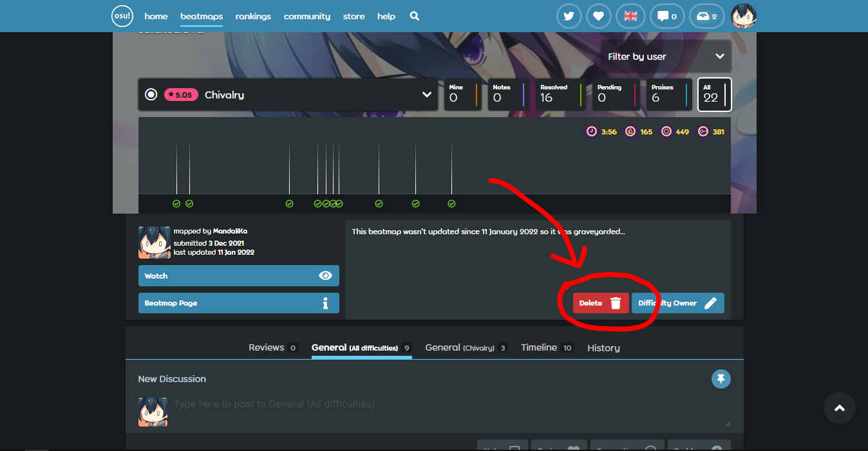
Task: Open the store navigation menu
Action: point(354,16)
